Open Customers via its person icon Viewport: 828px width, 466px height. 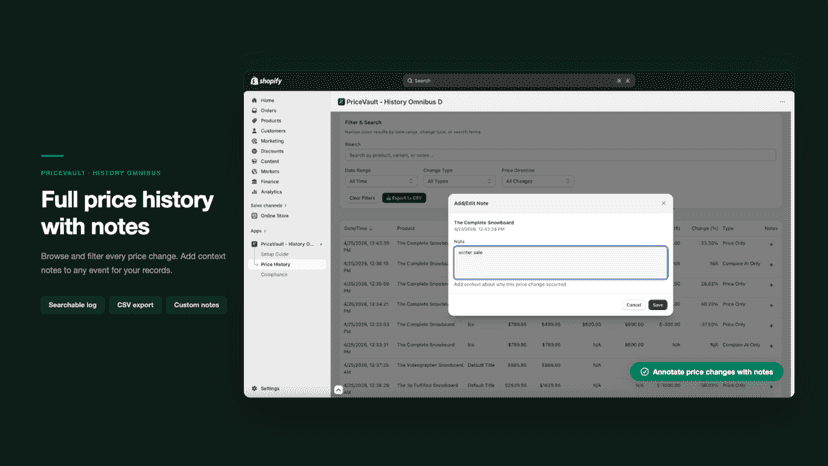tap(255, 131)
